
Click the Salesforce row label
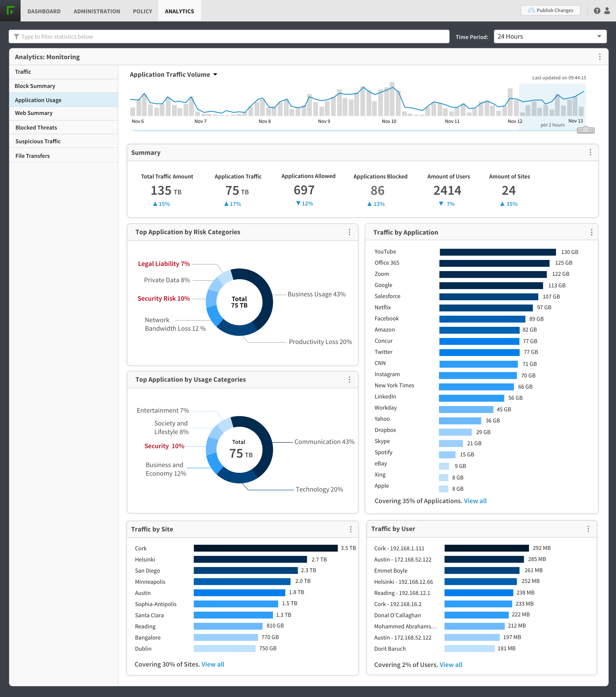tap(387, 296)
